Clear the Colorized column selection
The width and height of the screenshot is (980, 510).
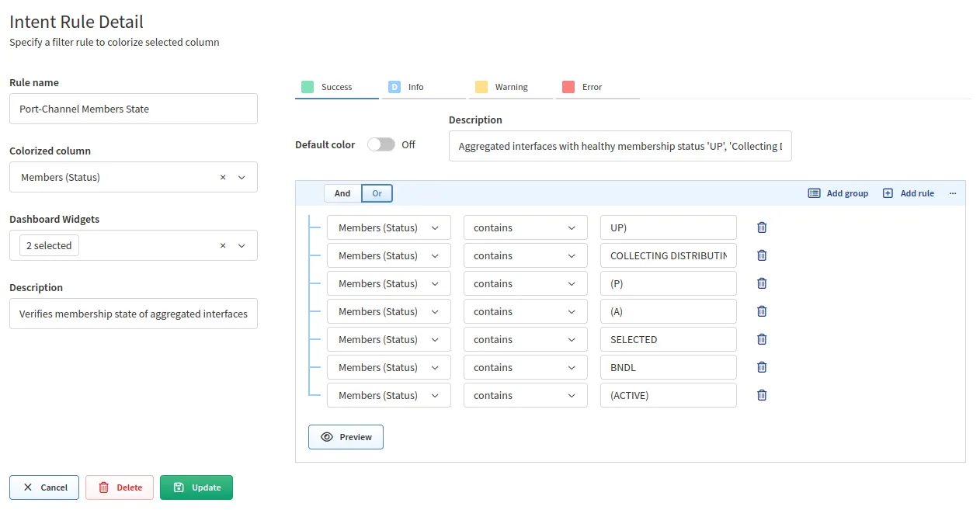point(223,178)
